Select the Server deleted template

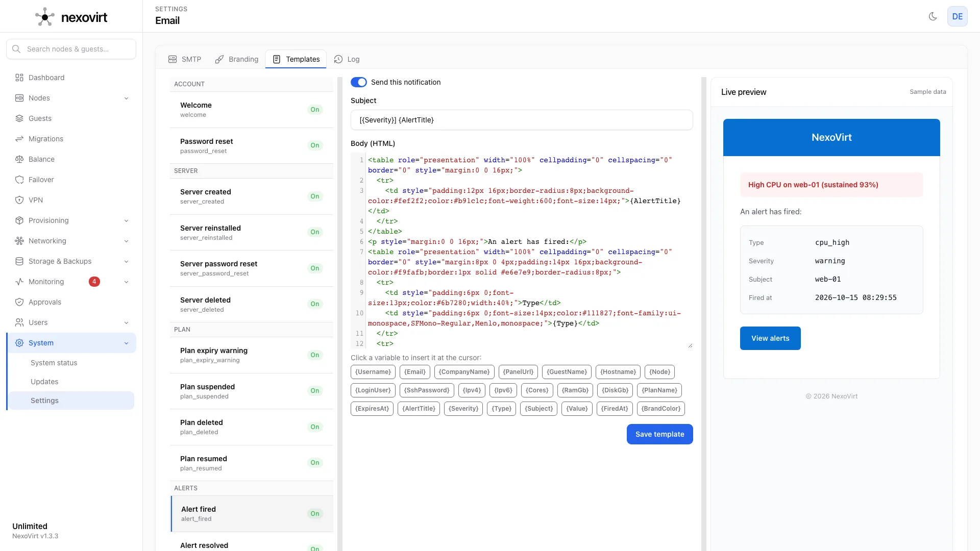pos(251,304)
